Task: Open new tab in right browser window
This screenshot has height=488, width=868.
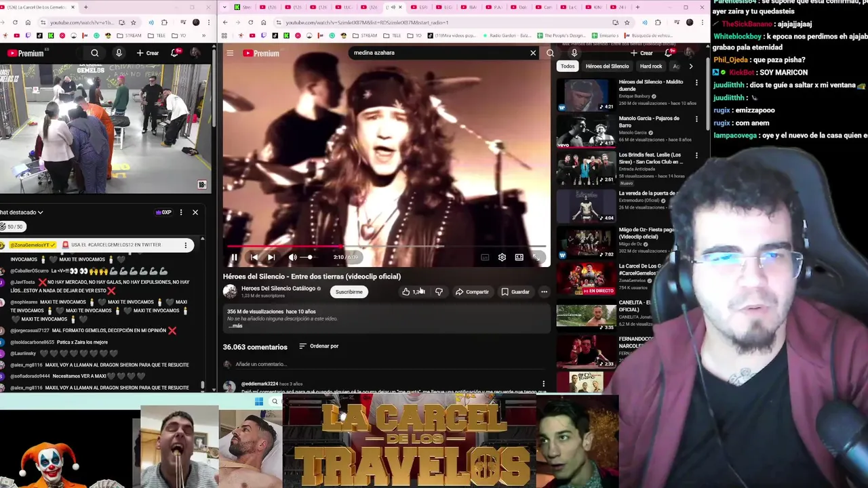Action: (x=637, y=7)
